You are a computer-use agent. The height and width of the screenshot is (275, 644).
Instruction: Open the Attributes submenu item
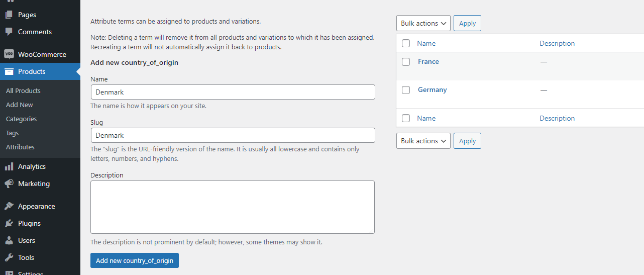20,147
